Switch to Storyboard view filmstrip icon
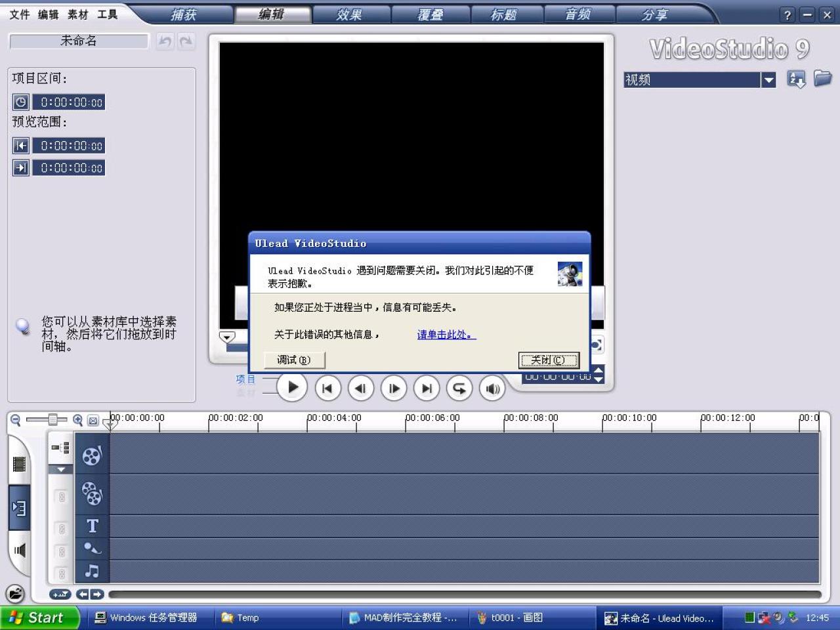 19,465
